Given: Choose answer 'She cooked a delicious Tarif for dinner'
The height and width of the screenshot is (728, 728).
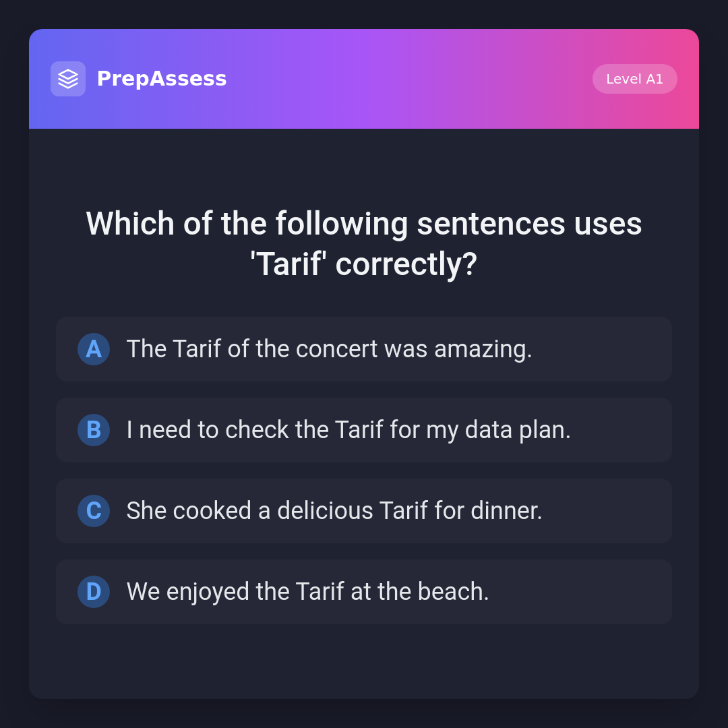Looking at the screenshot, I should point(364,511).
